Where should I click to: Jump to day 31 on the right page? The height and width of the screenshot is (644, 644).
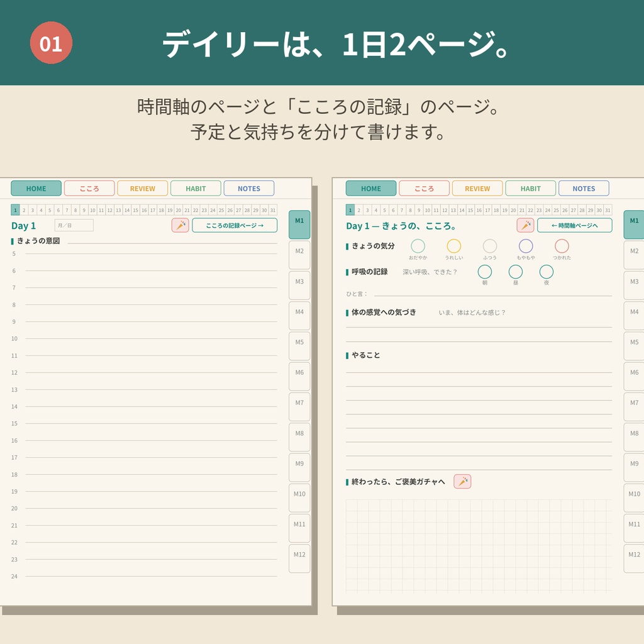pos(608,210)
